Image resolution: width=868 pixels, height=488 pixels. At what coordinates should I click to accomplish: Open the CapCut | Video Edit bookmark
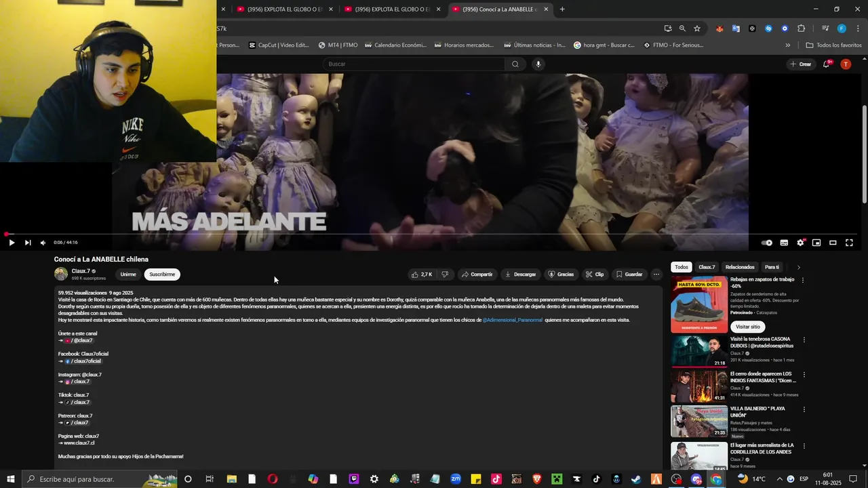[279, 45]
